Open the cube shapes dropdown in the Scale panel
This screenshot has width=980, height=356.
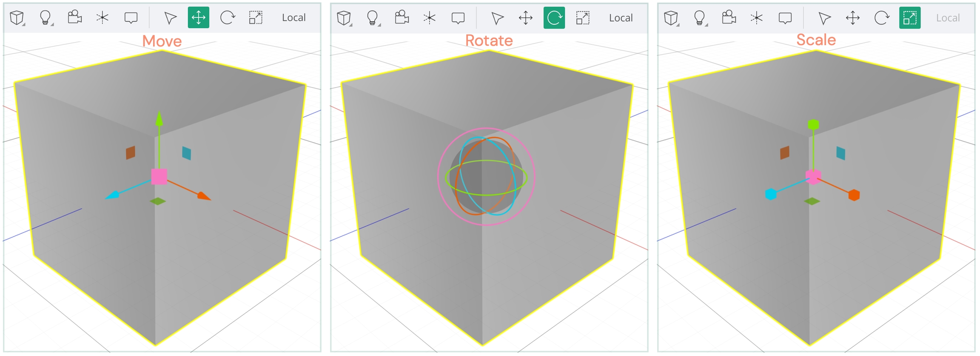coord(671,18)
